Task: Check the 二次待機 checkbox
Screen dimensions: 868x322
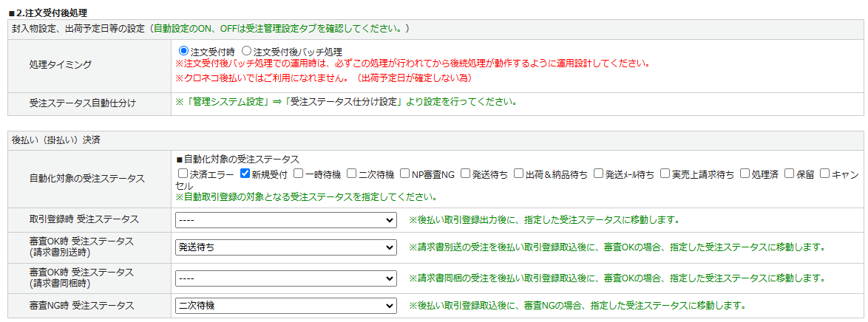Action: tap(351, 174)
